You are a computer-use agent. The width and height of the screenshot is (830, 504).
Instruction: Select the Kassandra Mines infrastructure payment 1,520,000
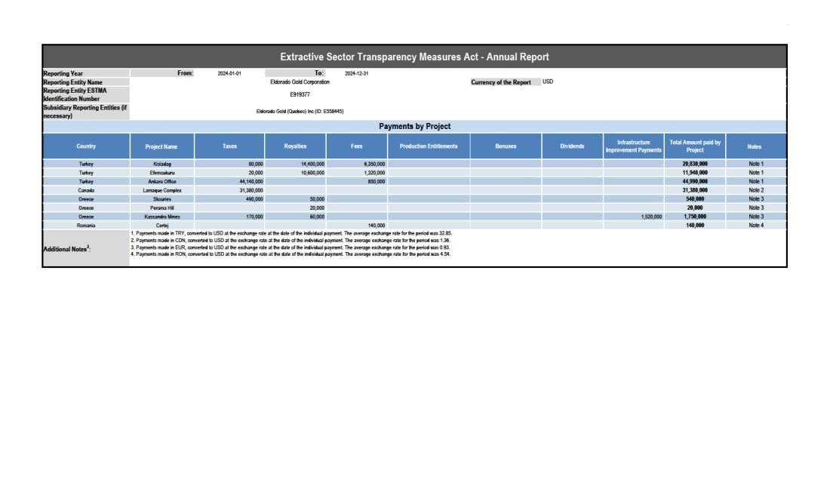click(648, 217)
